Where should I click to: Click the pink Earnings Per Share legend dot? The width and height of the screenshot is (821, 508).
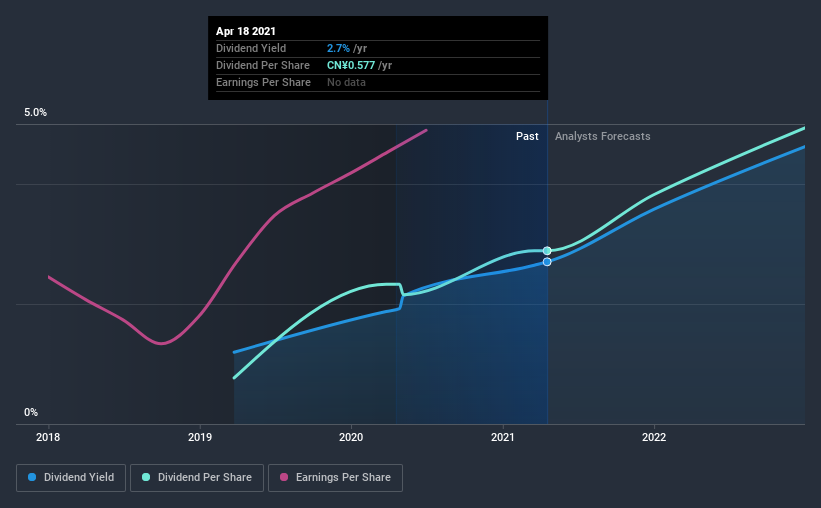[284, 477]
